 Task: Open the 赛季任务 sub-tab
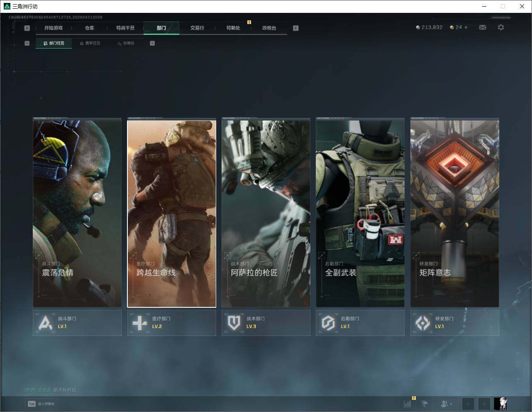pos(90,43)
